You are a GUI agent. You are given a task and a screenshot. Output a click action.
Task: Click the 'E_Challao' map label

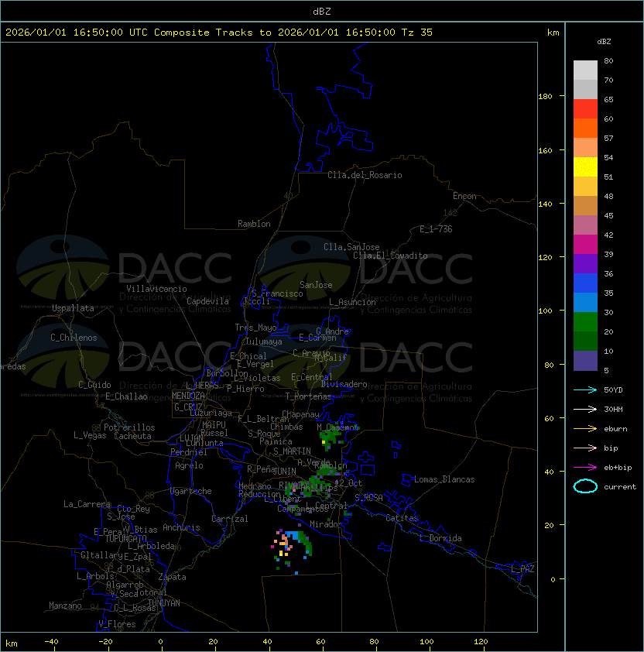pyautogui.click(x=126, y=396)
